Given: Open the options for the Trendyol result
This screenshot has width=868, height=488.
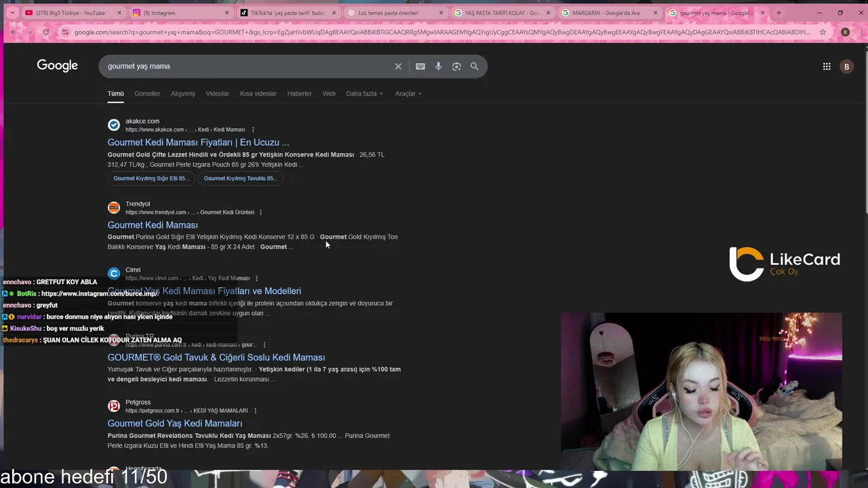Looking at the screenshot, I should point(261,212).
